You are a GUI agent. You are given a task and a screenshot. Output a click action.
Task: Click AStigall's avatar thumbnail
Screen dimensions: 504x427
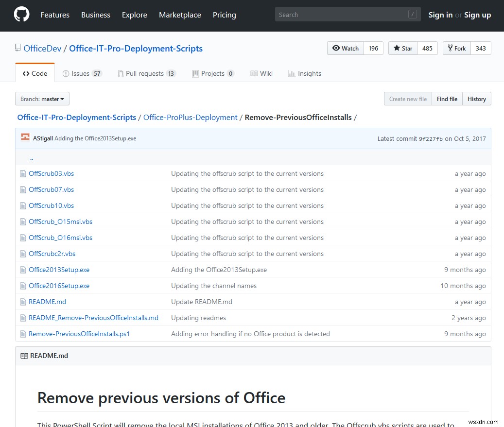25,138
